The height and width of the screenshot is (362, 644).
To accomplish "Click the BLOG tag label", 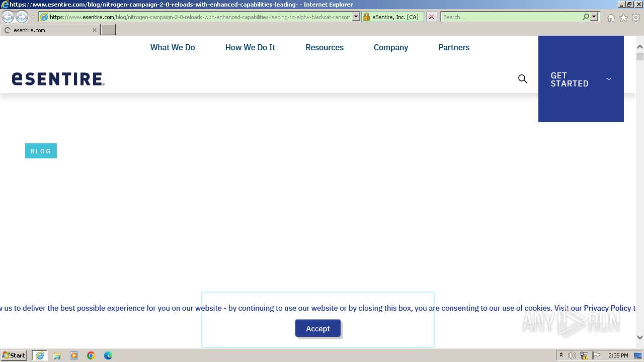I will [41, 151].
